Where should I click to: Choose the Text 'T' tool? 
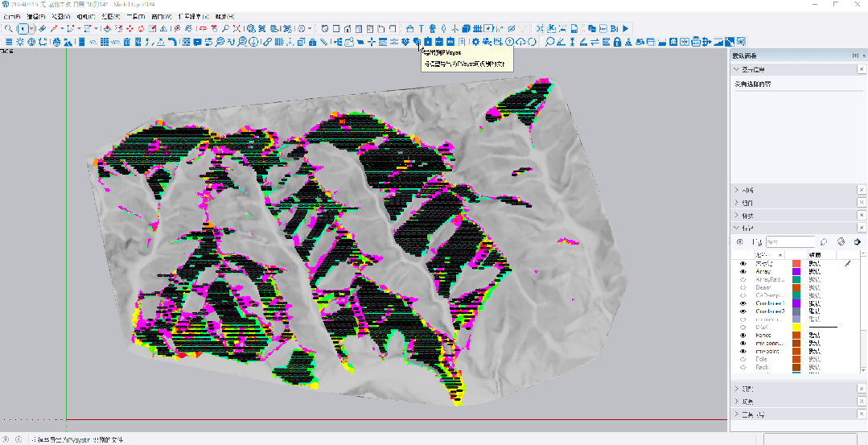(421, 29)
